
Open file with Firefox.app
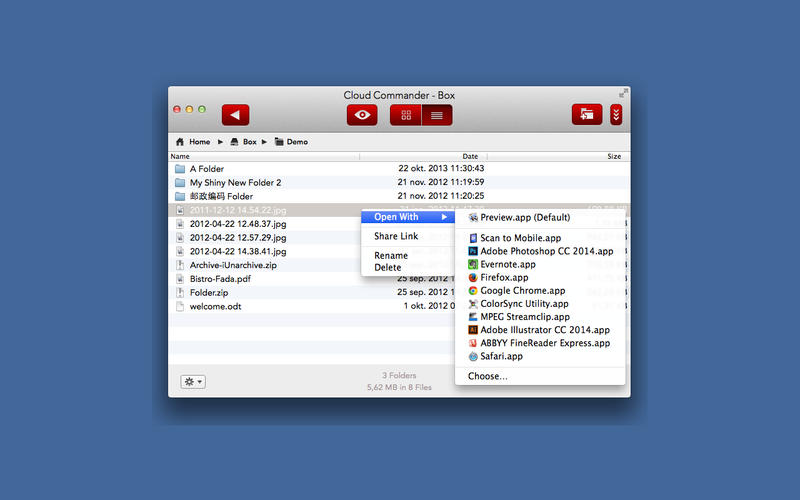(504, 277)
